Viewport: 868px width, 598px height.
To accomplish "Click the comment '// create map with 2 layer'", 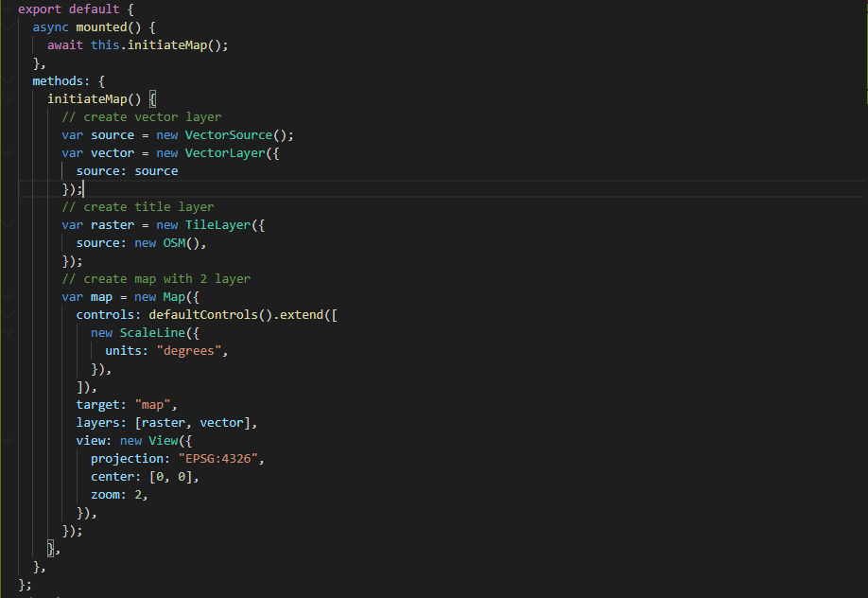I will tap(156, 278).
